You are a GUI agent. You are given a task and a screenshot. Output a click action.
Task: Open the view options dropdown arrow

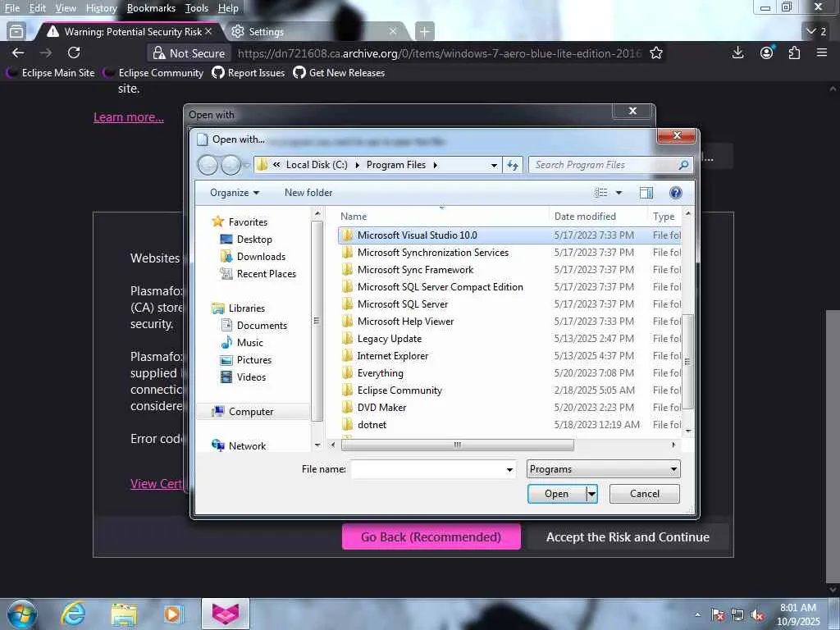coord(619,192)
